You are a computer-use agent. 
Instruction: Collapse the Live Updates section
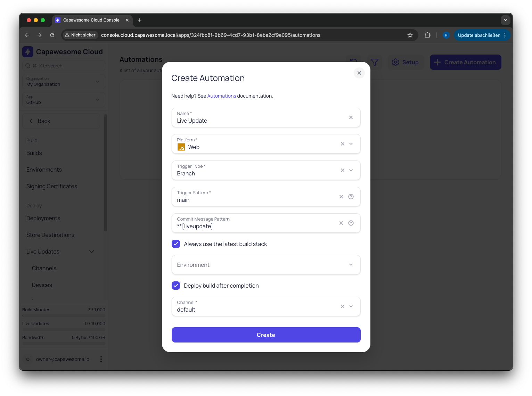point(91,251)
